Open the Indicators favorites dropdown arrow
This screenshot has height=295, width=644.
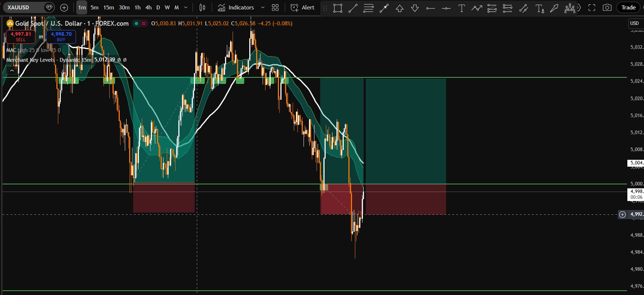263,8
